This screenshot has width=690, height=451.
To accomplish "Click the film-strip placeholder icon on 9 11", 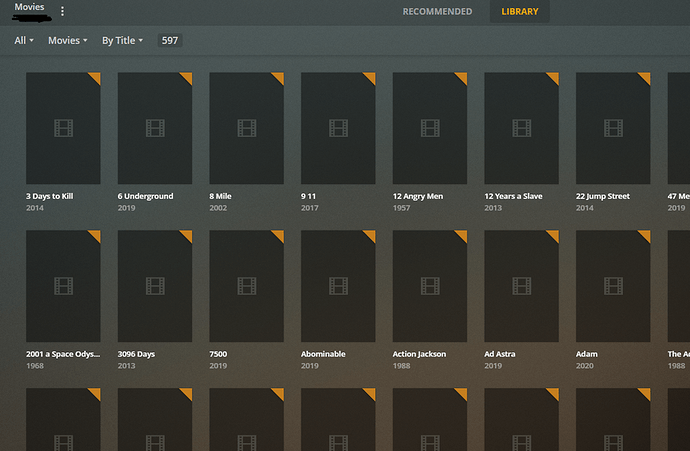I will [x=338, y=128].
